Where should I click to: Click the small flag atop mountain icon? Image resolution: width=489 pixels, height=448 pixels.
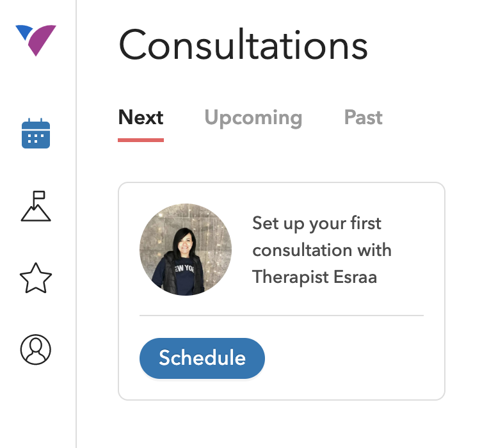pos(39,195)
